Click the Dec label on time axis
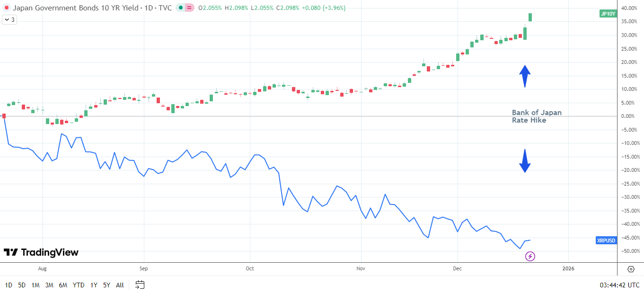644x294 pixels. (x=457, y=268)
